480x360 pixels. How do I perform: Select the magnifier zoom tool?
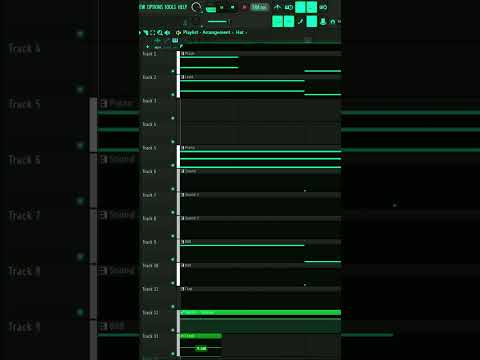[x=160, y=33]
